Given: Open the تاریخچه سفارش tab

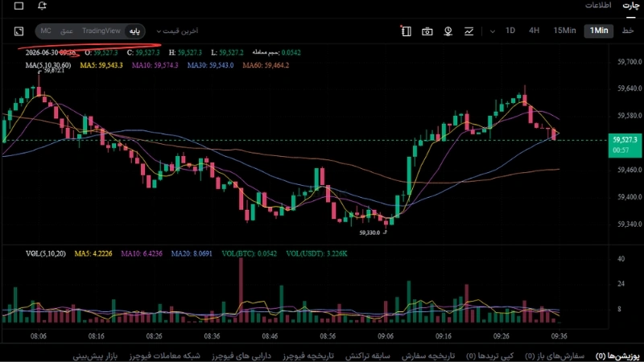Looking at the screenshot, I should (x=428, y=356).
